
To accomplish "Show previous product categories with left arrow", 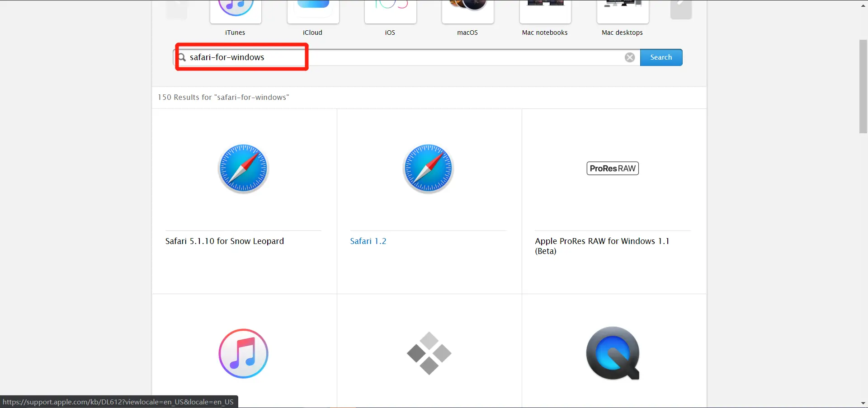I will click(176, 9).
